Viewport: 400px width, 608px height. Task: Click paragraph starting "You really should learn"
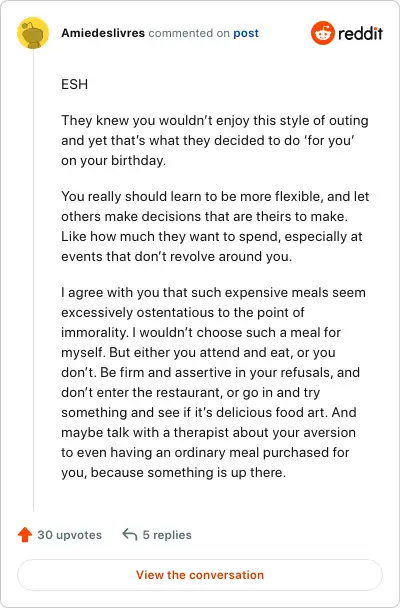click(215, 226)
